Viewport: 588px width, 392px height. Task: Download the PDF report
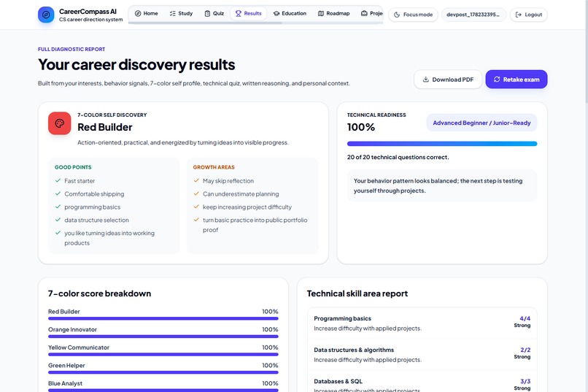click(x=448, y=80)
